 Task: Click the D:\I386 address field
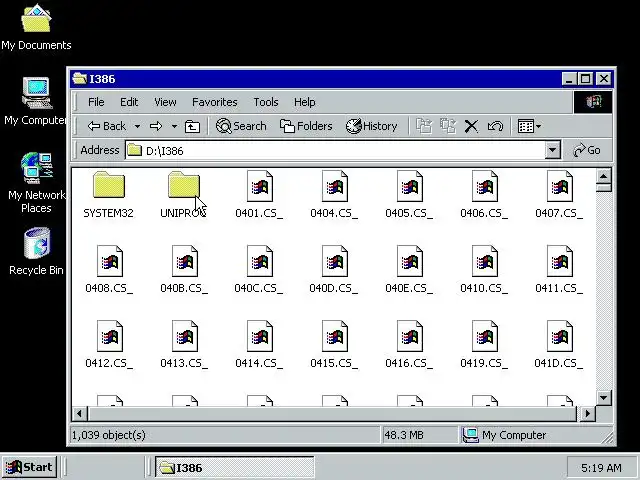[x=335, y=151]
